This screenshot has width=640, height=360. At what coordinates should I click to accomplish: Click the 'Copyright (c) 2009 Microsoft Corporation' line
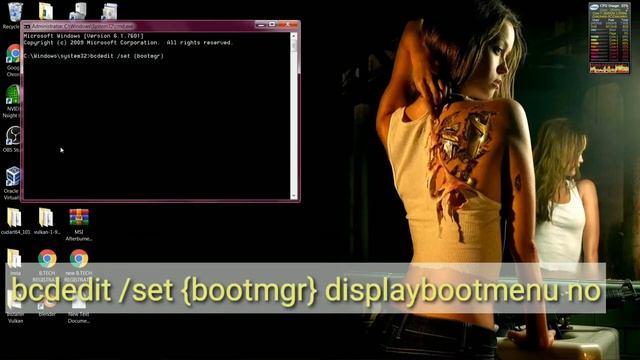point(128,42)
